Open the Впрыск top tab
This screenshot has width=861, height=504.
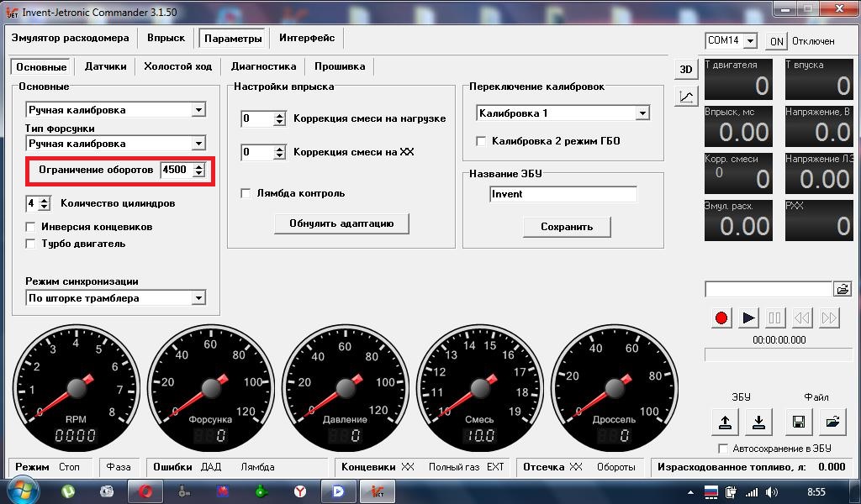[x=166, y=38]
